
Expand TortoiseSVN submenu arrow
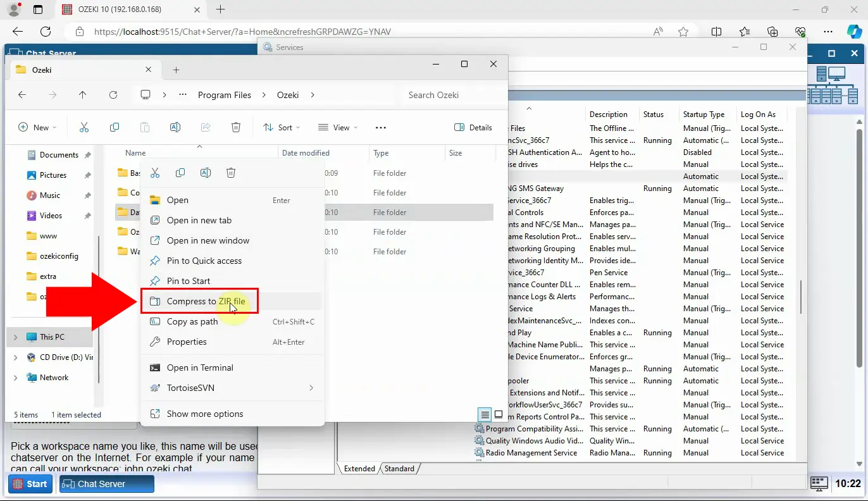pos(311,388)
